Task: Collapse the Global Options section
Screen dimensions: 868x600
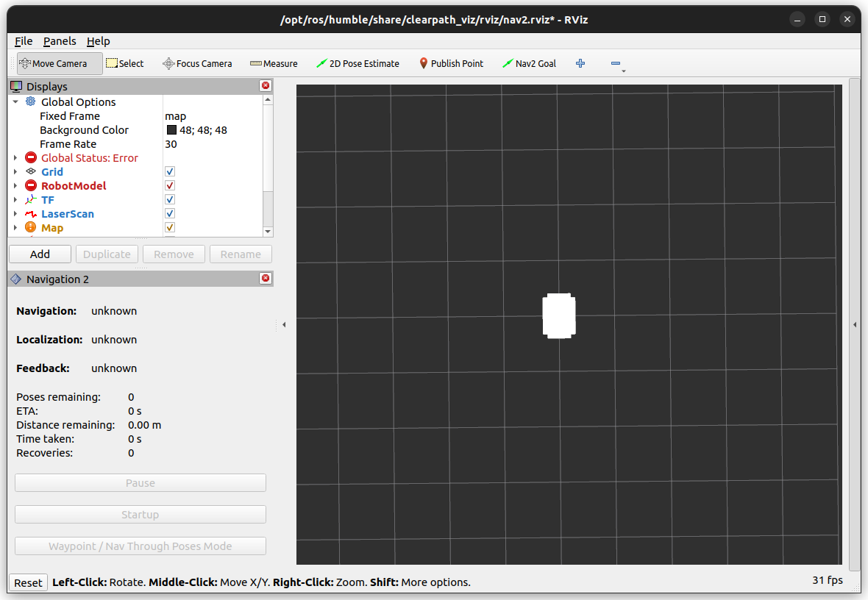Action: pyautogui.click(x=15, y=102)
